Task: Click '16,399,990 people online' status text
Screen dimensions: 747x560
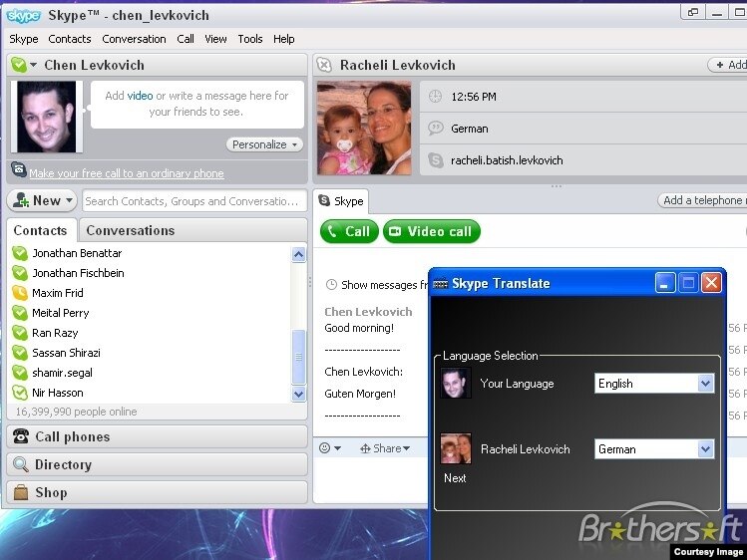Action: (76, 412)
